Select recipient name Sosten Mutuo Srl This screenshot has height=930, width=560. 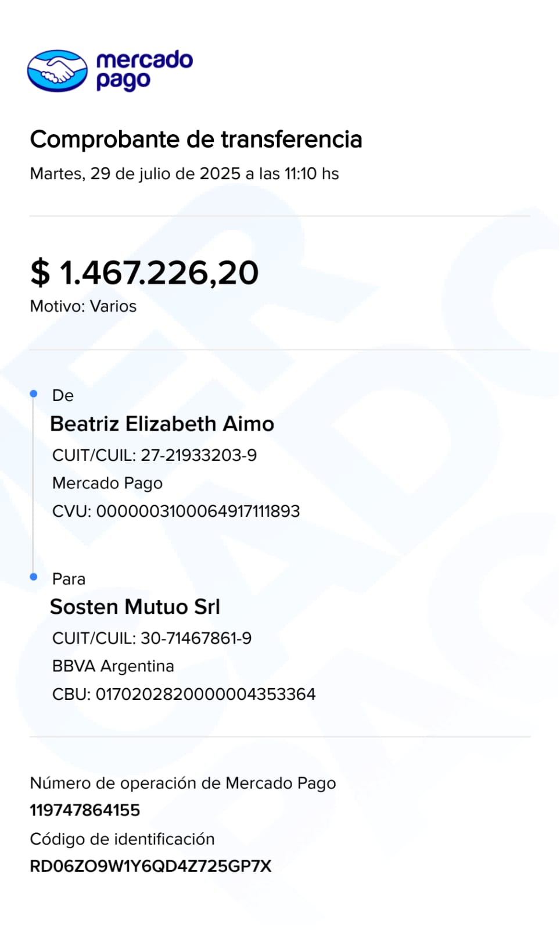tap(135, 607)
